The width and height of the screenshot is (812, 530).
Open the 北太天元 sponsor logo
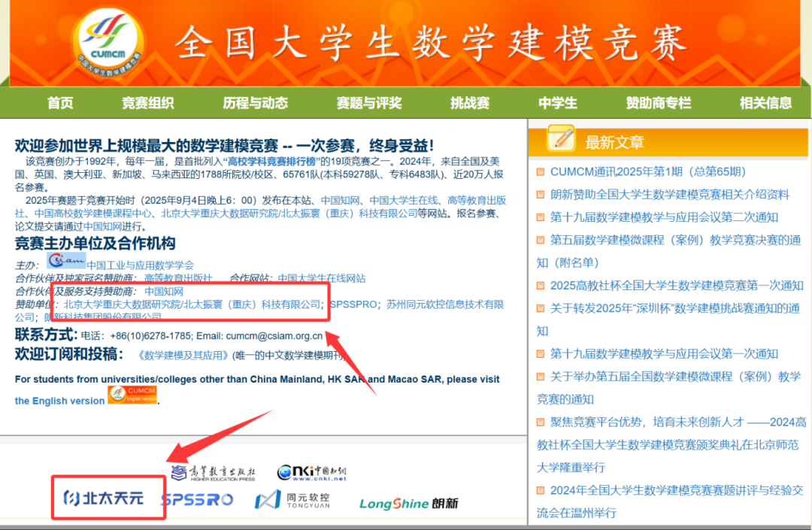coord(103,498)
